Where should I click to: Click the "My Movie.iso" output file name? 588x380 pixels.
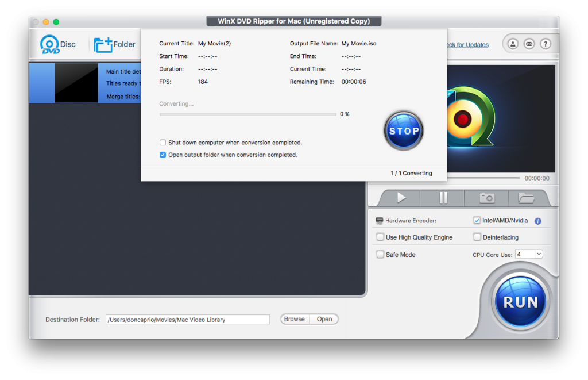coord(358,44)
